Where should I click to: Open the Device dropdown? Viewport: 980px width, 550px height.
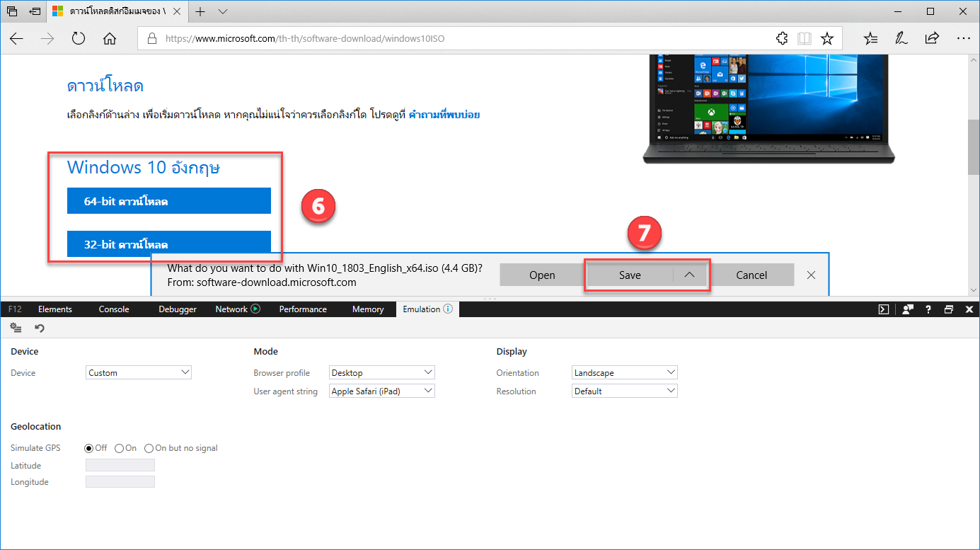click(x=139, y=372)
